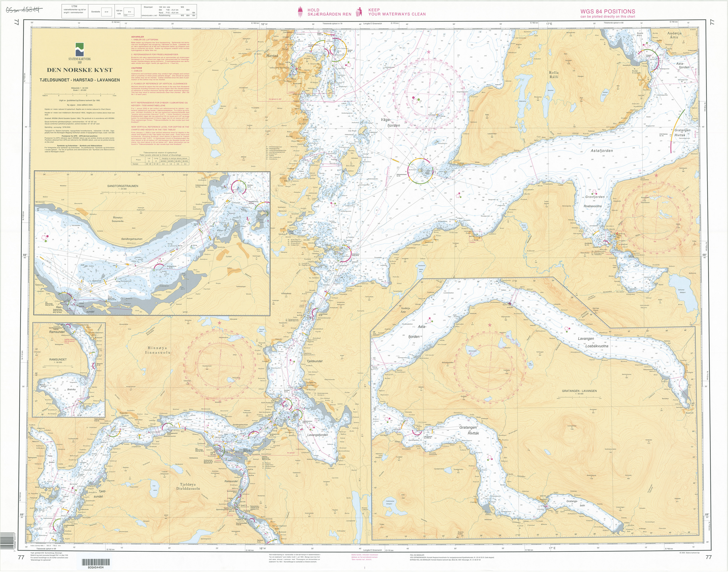Click the tidal levels table for Harstad
728x572 pixels.
pos(160,161)
